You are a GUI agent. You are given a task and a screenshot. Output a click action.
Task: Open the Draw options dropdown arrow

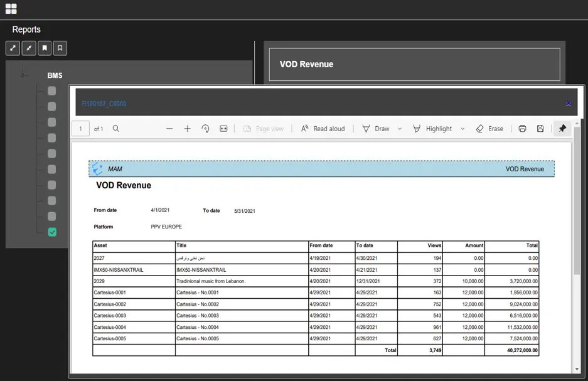point(400,129)
